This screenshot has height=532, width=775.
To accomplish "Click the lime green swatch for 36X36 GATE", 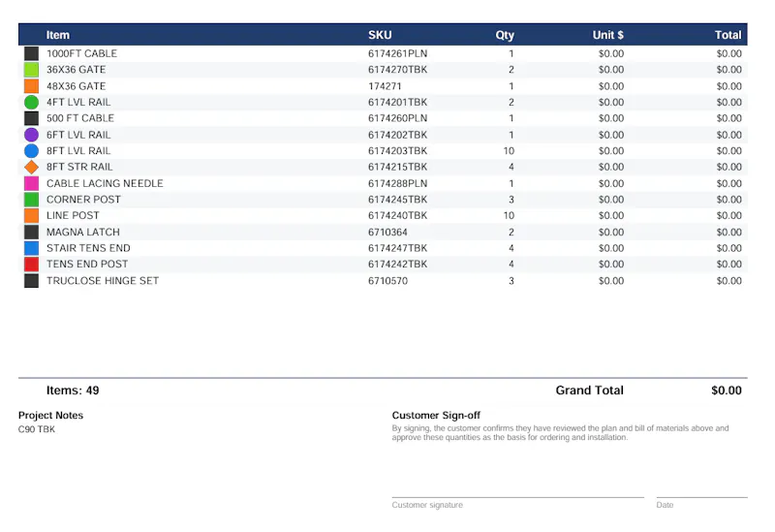I will point(31,70).
